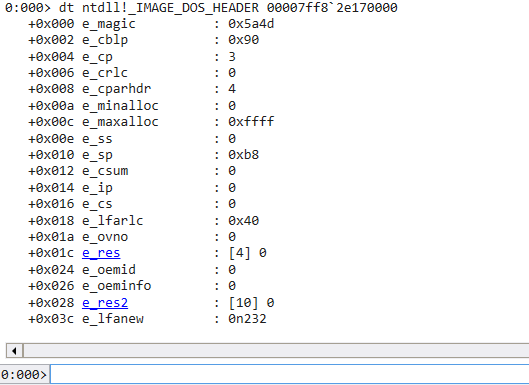Open the e_res array link

tap(101, 253)
